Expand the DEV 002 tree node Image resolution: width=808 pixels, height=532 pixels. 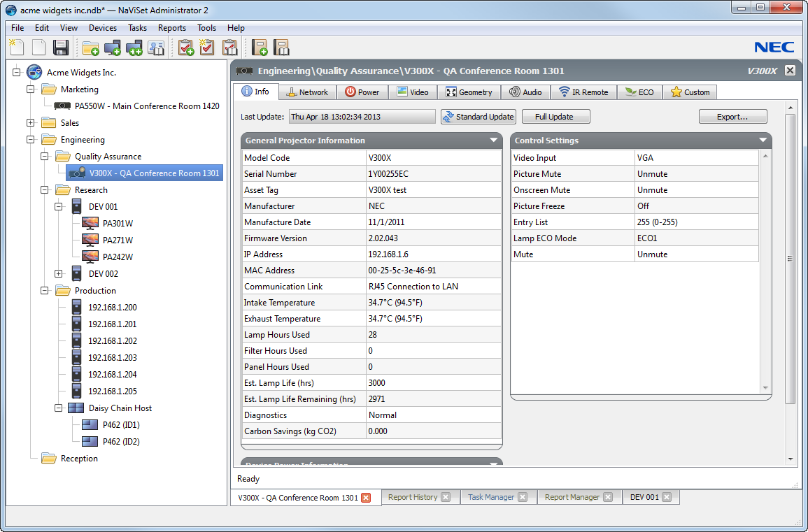click(58, 274)
